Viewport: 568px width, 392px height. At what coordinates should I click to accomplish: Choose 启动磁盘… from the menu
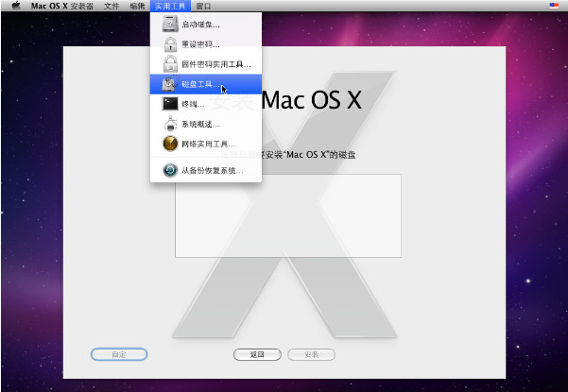[x=206, y=25]
